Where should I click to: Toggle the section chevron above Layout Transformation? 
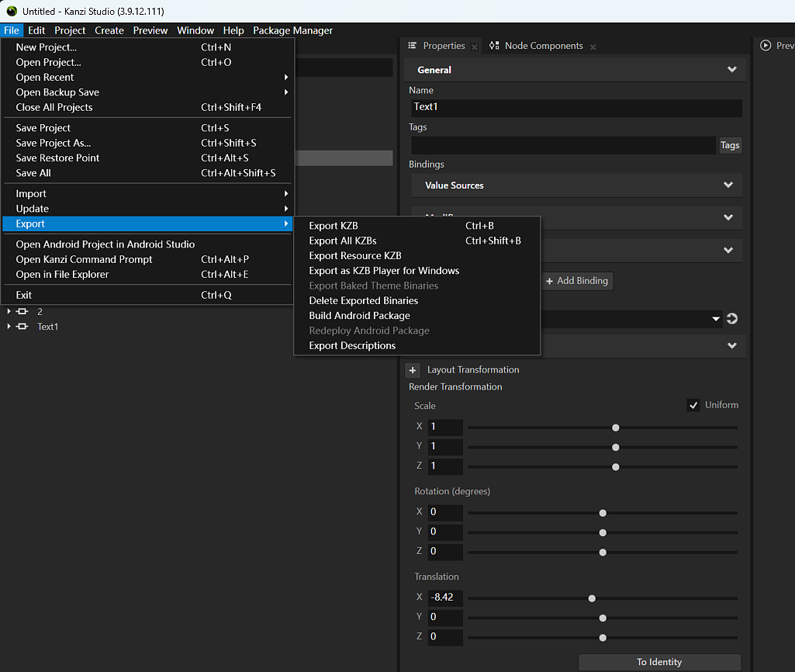[x=731, y=346]
